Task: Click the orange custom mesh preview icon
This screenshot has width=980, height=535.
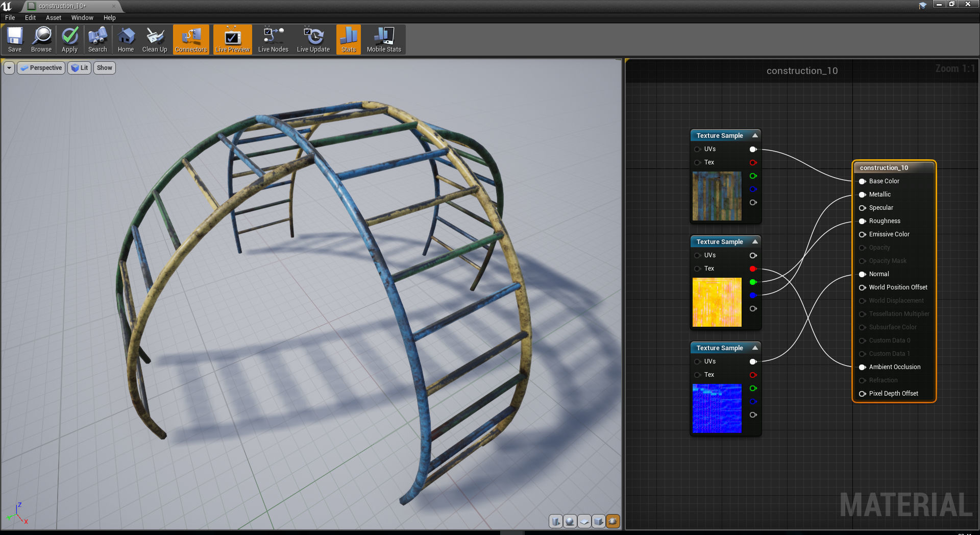Action: (x=613, y=521)
